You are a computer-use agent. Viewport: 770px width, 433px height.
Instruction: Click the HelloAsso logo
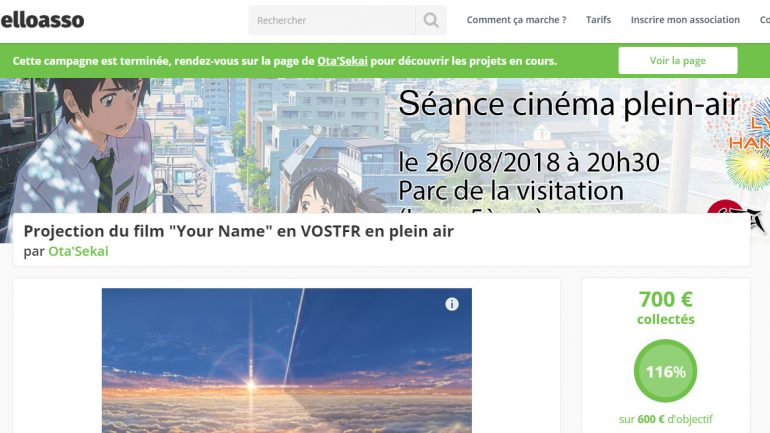tap(42, 20)
